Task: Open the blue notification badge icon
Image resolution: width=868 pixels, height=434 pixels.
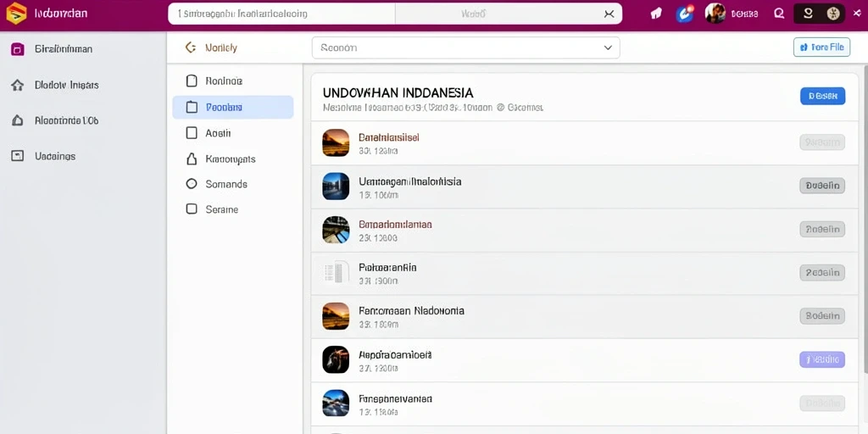Action: click(685, 14)
